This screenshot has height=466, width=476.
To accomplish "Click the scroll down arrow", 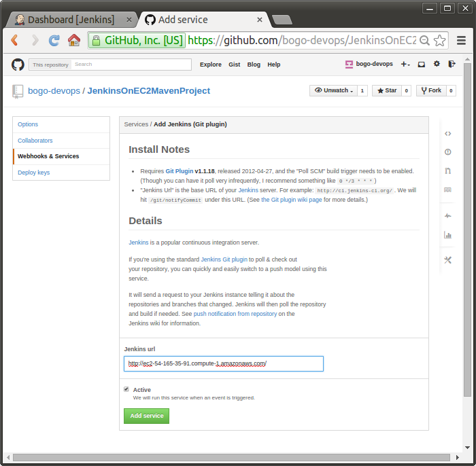I will pyautogui.click(x=467, y=448).
